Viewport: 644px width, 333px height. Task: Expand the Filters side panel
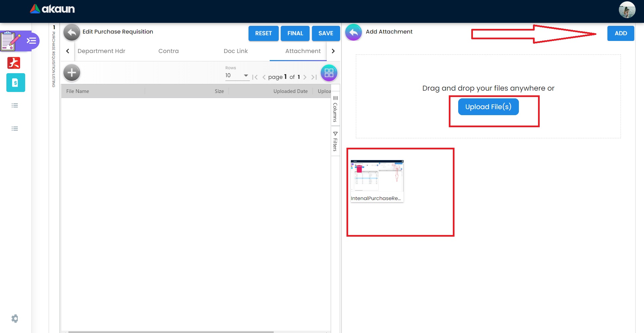(x=335, y=141)
